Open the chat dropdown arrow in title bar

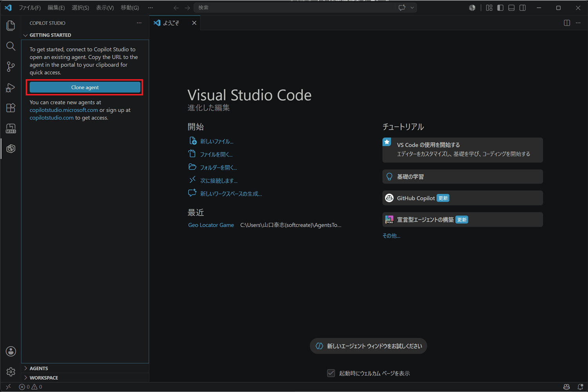tap(412, 8)
